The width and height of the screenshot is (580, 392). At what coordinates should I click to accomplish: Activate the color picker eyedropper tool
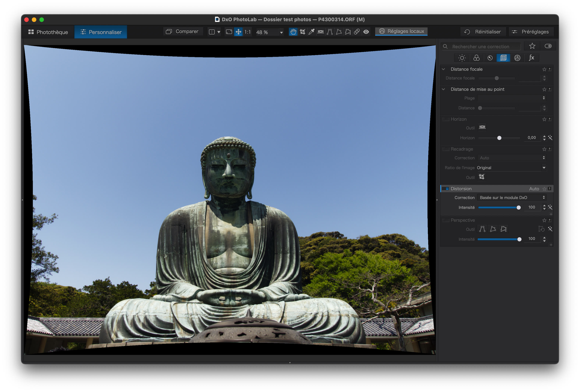[x=311, y=32]
